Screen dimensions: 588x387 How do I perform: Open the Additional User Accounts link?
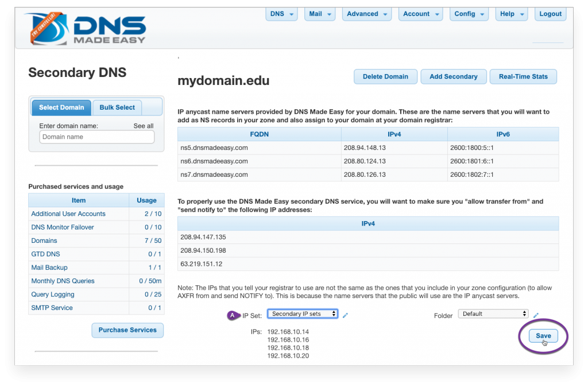point(68,214)
